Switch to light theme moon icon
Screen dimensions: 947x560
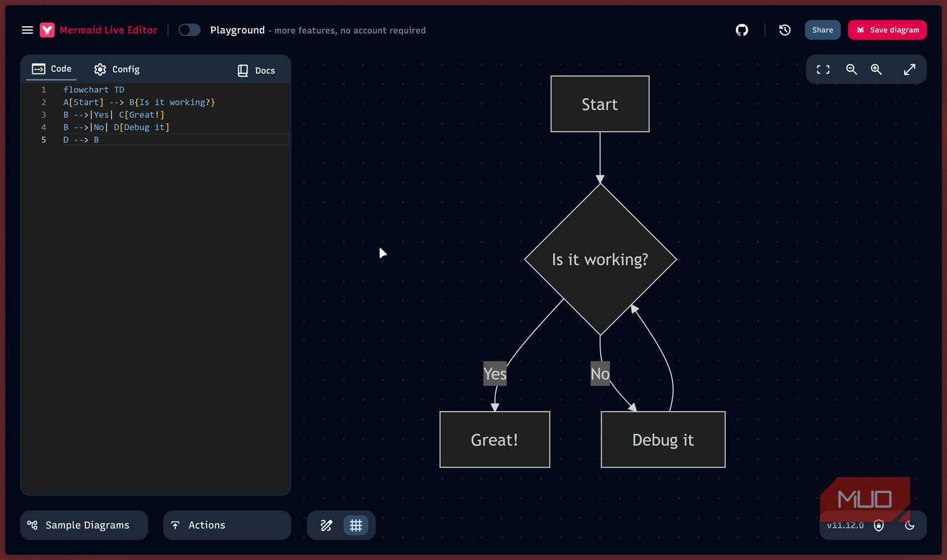coord(910,525)
